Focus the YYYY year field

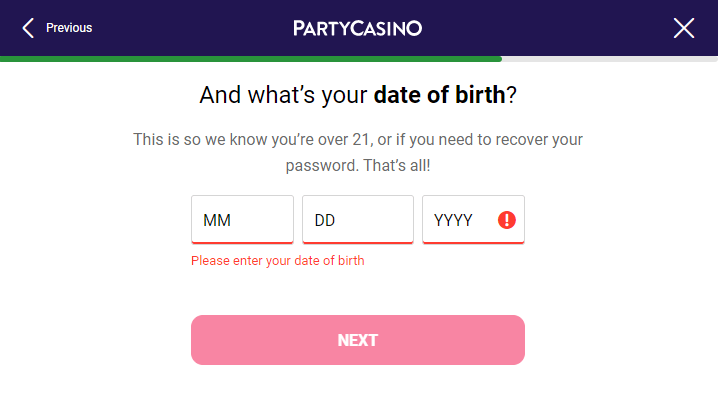473,219
